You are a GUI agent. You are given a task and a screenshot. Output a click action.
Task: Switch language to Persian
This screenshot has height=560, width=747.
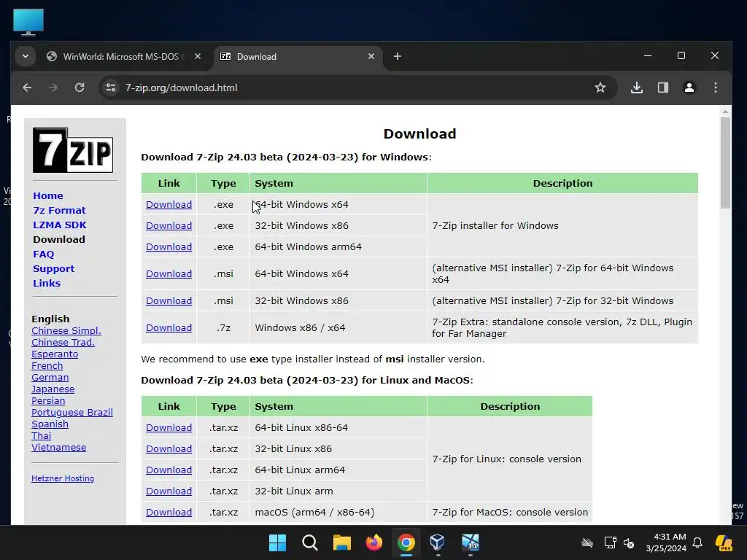coord(48,400)
